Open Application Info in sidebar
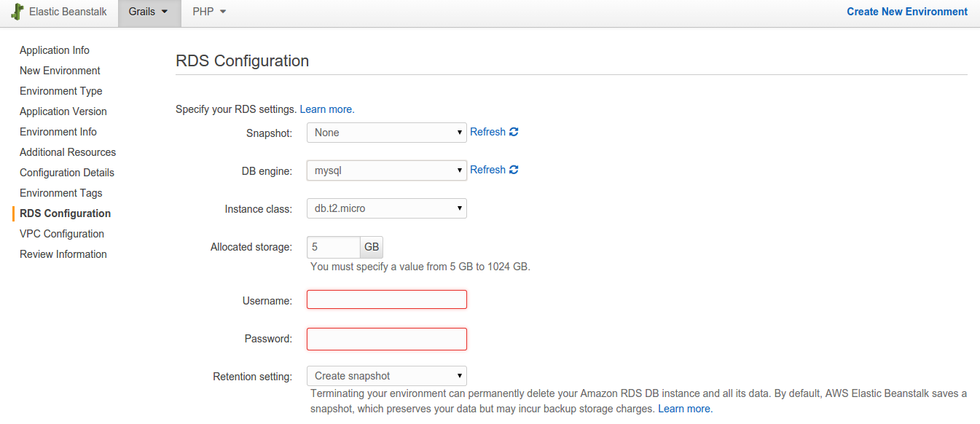 click(55, 50)
